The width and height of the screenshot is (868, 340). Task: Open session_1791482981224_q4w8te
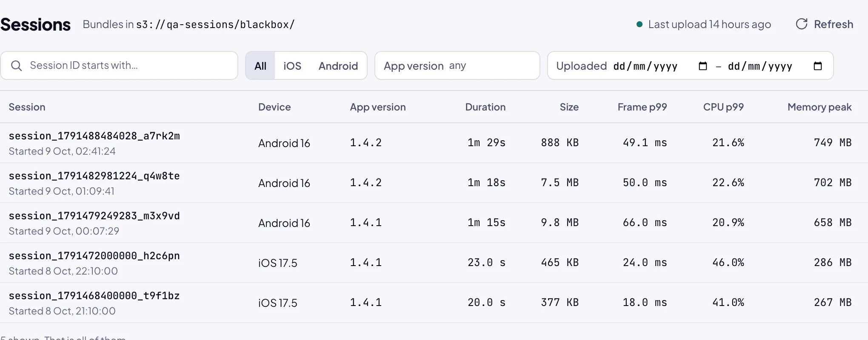pos(94,176)
